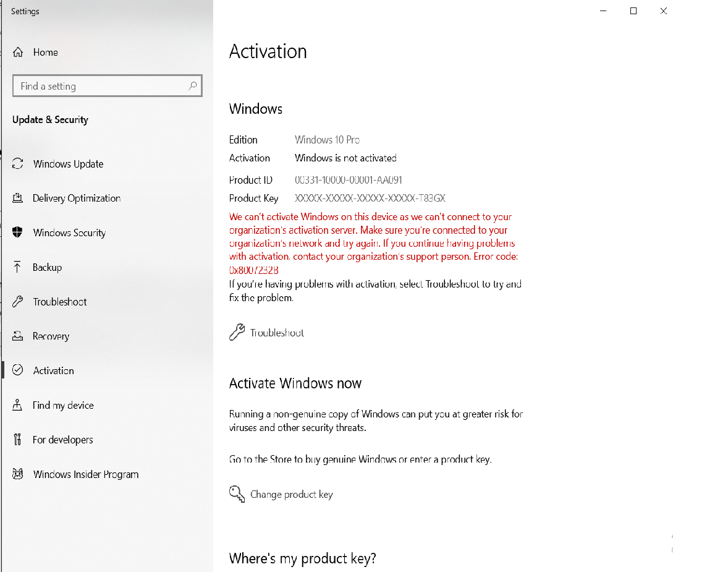Click the Windows Security shield icon

(18, 233)
